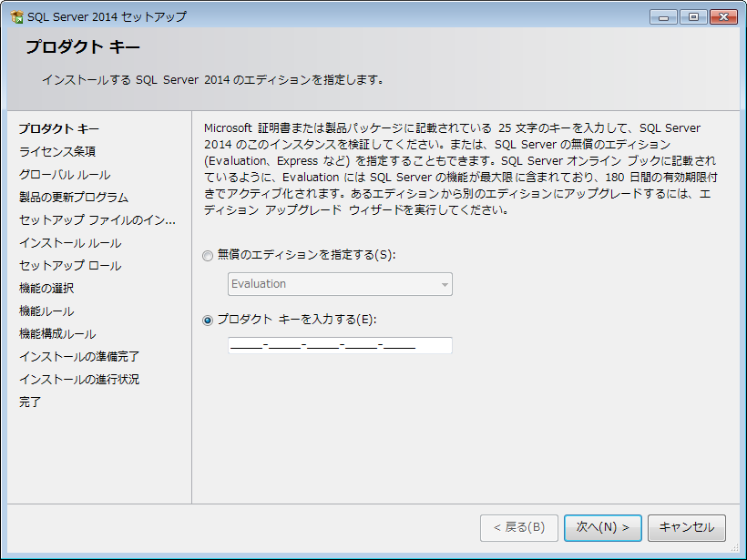
Task: Select インストールの進行状況 step in sidebar
Action: [x=79, y=380]
